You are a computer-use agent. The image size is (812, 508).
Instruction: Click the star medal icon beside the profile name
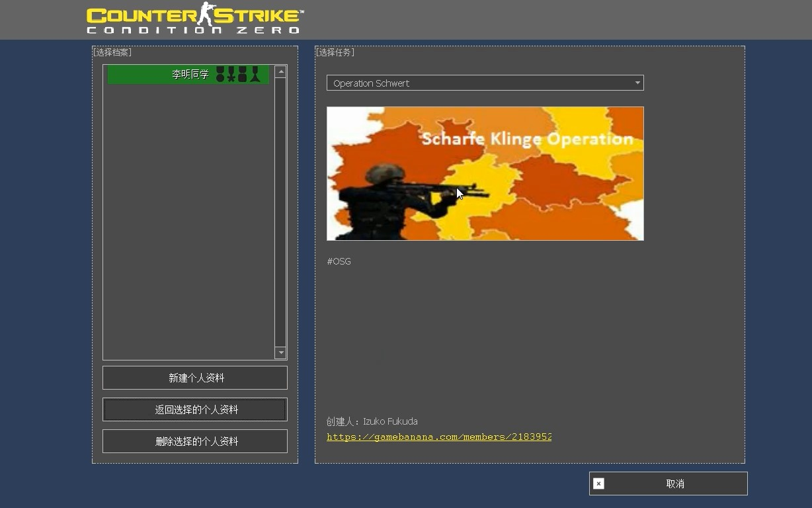(231, 74)
